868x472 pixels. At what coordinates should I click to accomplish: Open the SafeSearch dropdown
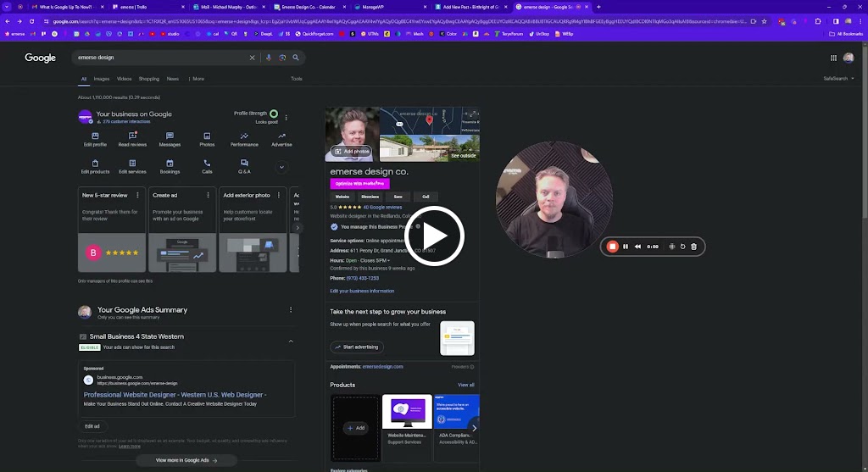tap(838, 79)
